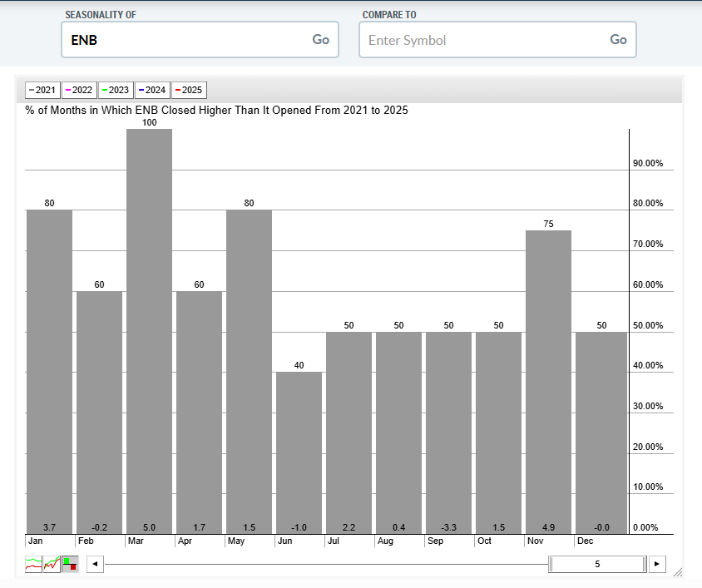
Task: Click the left arrow of year slider
Action: [x=95, y=564]
